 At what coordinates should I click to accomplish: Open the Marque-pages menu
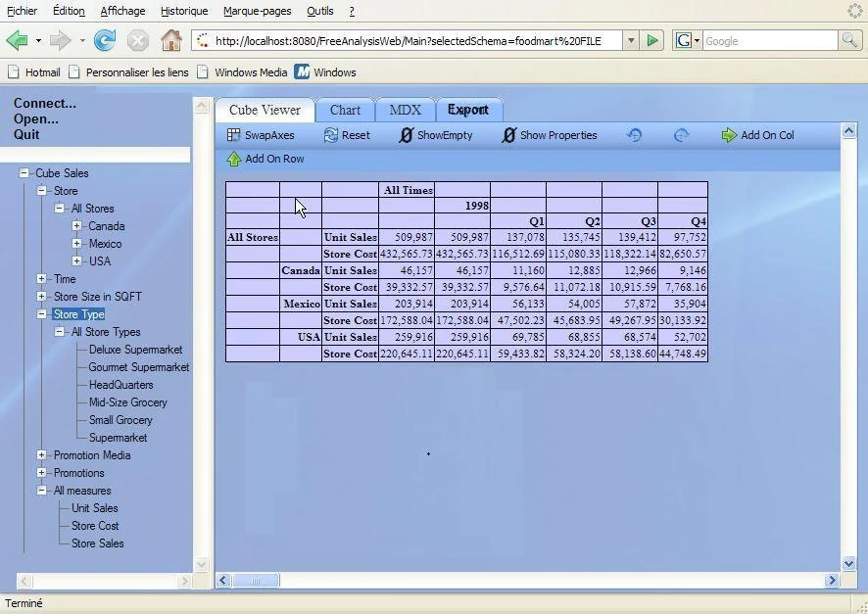click(258, 11)
